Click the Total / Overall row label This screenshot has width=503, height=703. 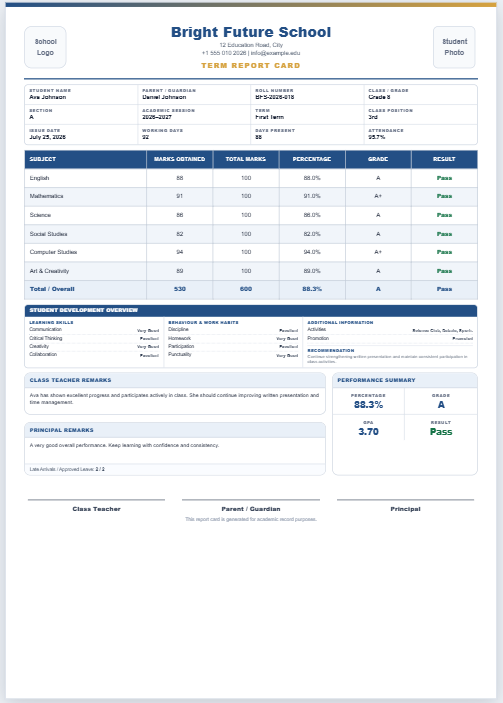point(52,289)
